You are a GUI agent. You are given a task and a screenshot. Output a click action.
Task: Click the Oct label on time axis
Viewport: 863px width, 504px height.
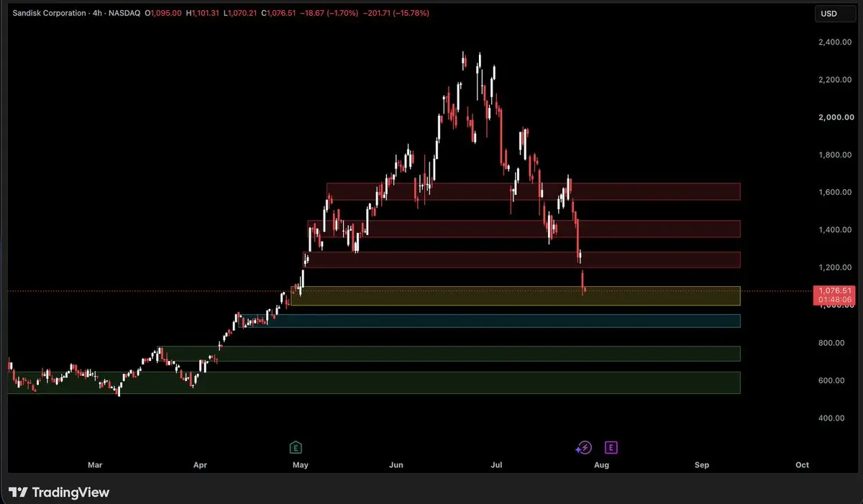coord(803,465)
